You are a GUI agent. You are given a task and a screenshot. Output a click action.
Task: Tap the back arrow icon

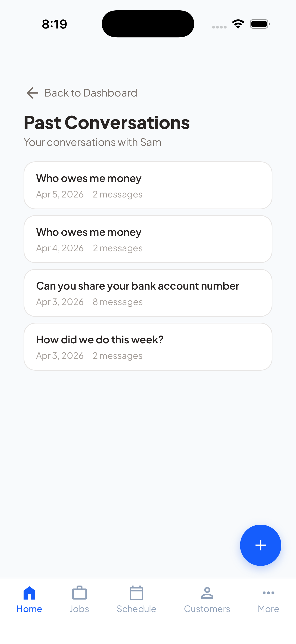tap(32, 93)
